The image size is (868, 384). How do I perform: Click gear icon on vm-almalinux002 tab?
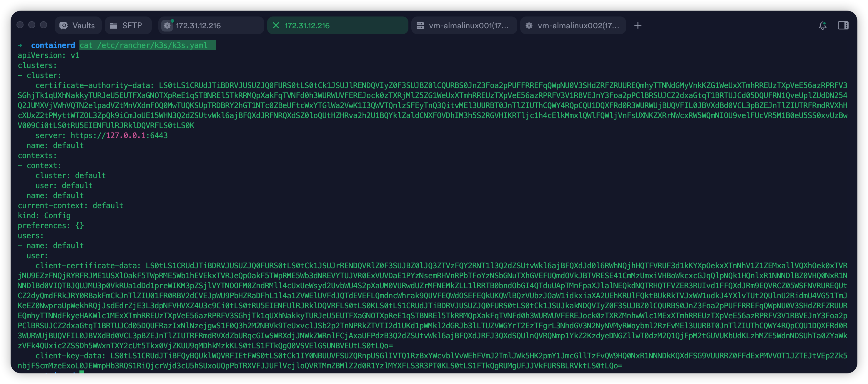(x=529, y=25)
